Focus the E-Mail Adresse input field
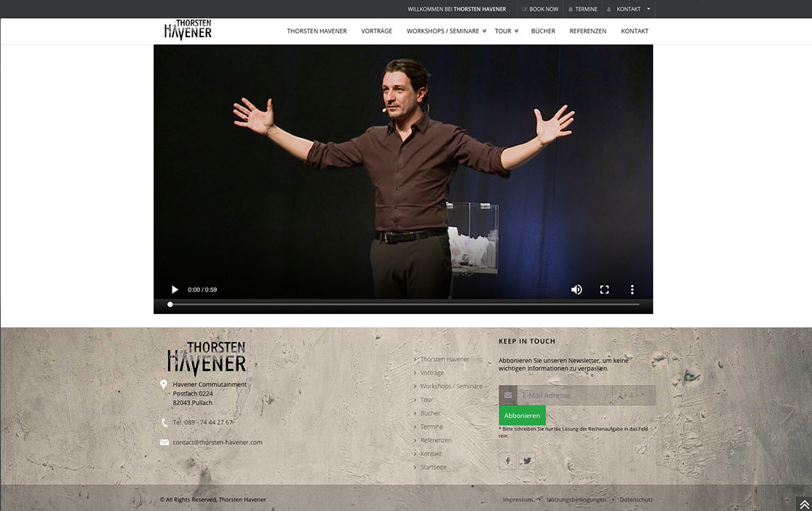Viewport: 812px width, 511px height. 565,395
